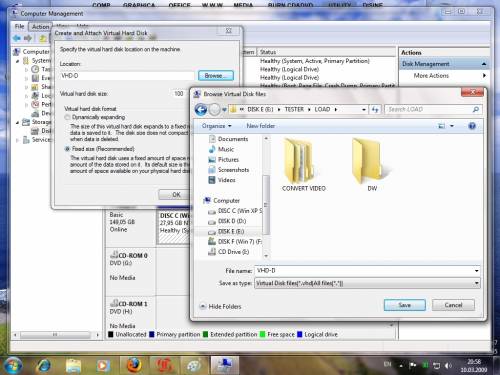Open Firefox from the taskbar
500x375 pixels.
134,366
